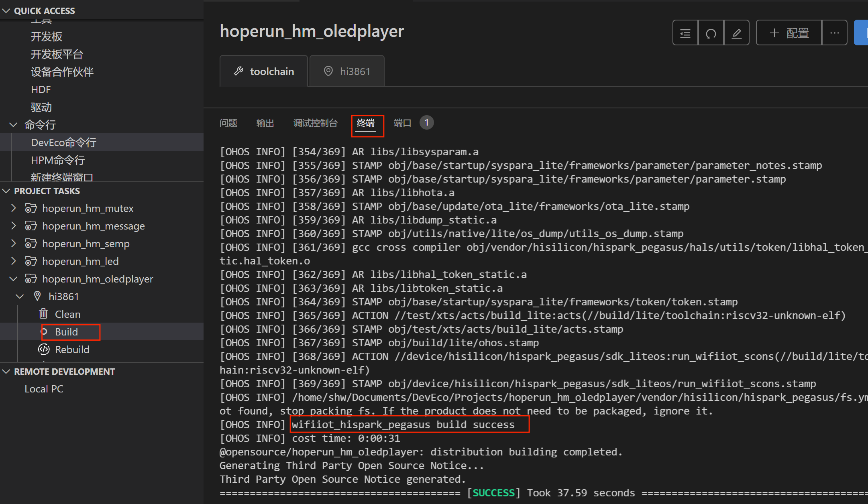
Task: Switch to the toolchain tab
Action: pyautogui.click(x=264, y=71)
